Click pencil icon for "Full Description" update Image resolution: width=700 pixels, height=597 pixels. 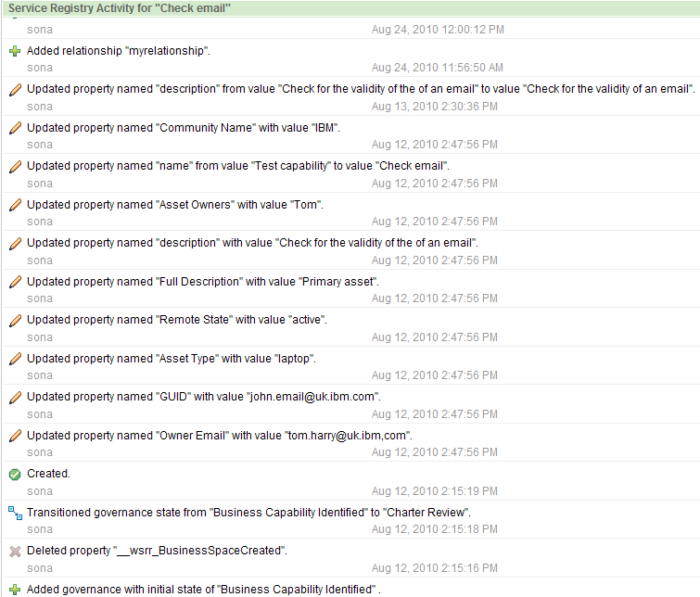click(x=14, y=282)
